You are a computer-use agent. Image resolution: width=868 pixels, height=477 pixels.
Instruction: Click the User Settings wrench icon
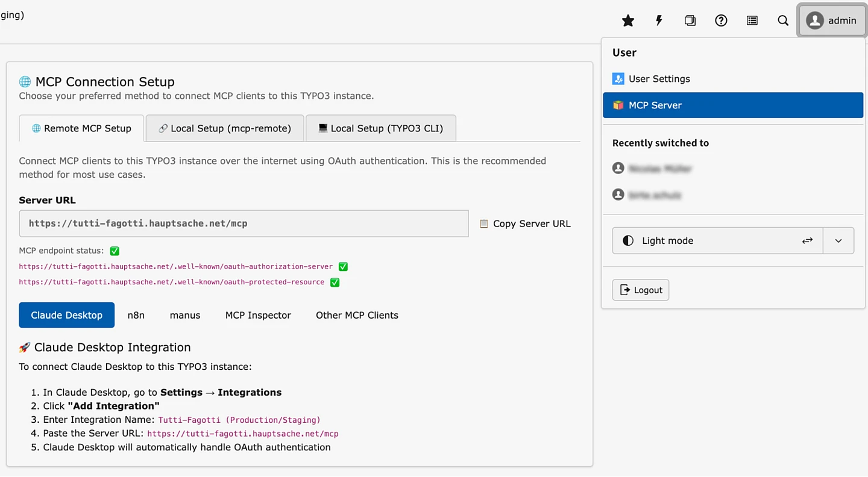tap(618, 78)
